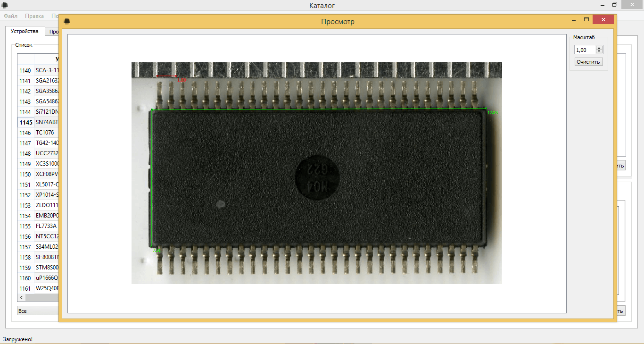
Task: Decrease scale with the down arrow
Action: (599, 52)
